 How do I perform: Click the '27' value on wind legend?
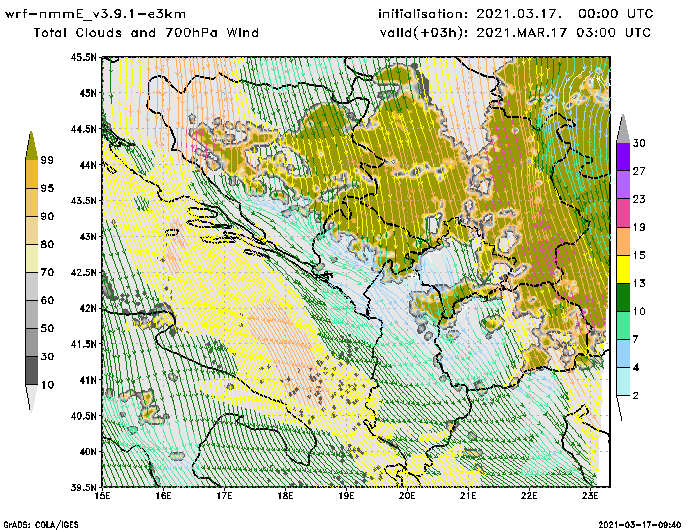pos(639,171)
